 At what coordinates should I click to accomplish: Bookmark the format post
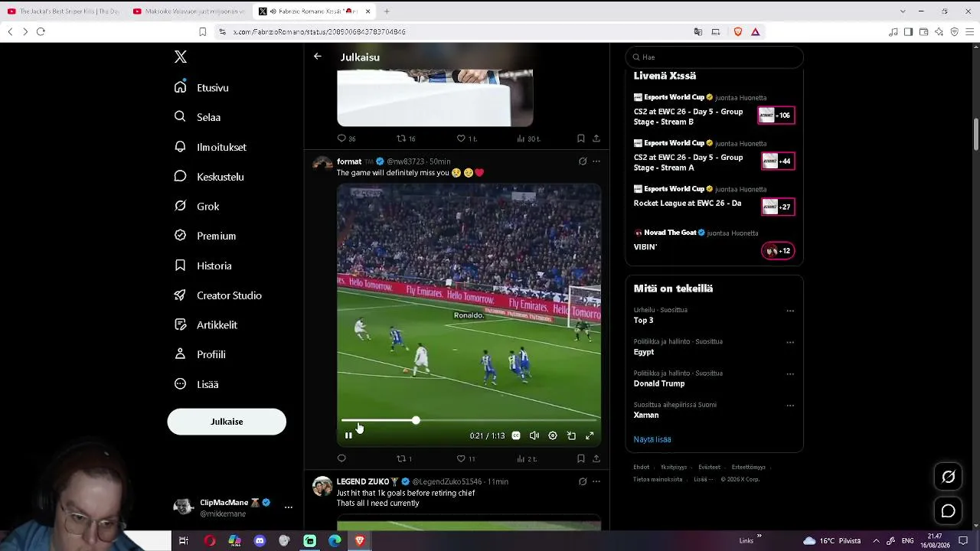pos(581,458)
